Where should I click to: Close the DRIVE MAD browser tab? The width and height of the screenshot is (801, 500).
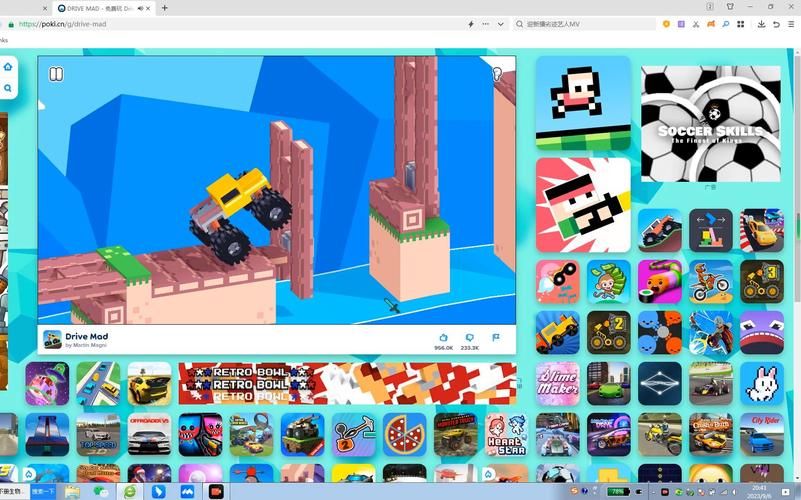click(x=149, y=8)
